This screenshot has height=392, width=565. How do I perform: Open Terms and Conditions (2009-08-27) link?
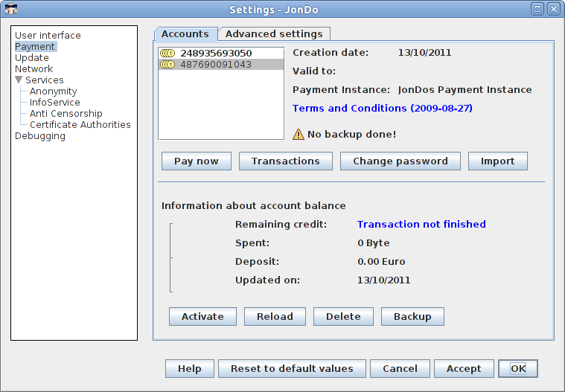pos(383,109)
